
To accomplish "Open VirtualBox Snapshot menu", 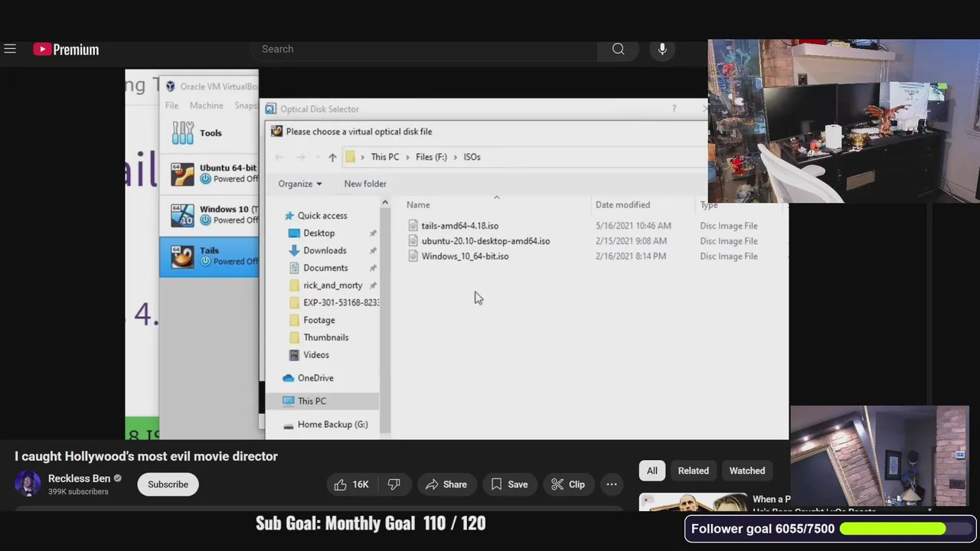I will tap(246, 106).
